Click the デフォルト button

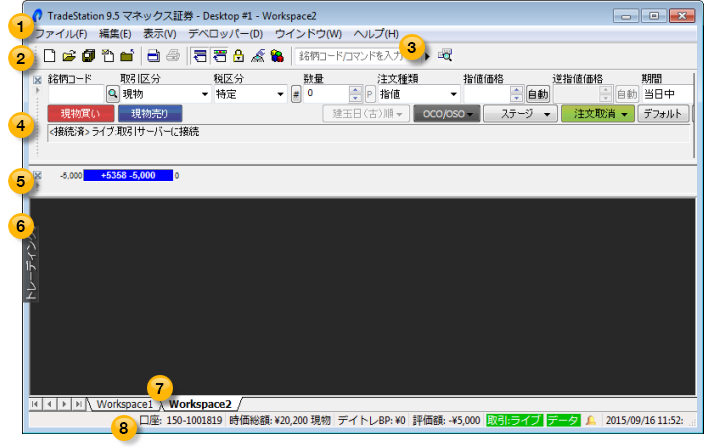point(663,114)
